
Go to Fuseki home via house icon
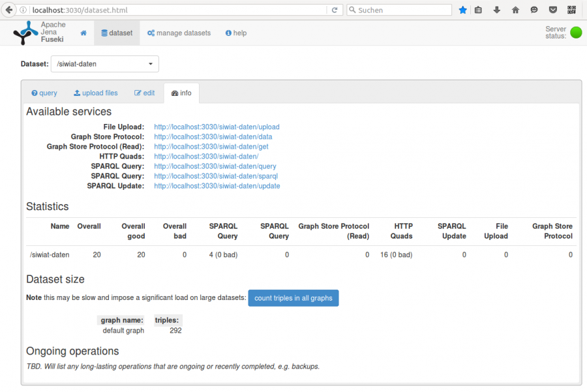[x=83, y=33]
